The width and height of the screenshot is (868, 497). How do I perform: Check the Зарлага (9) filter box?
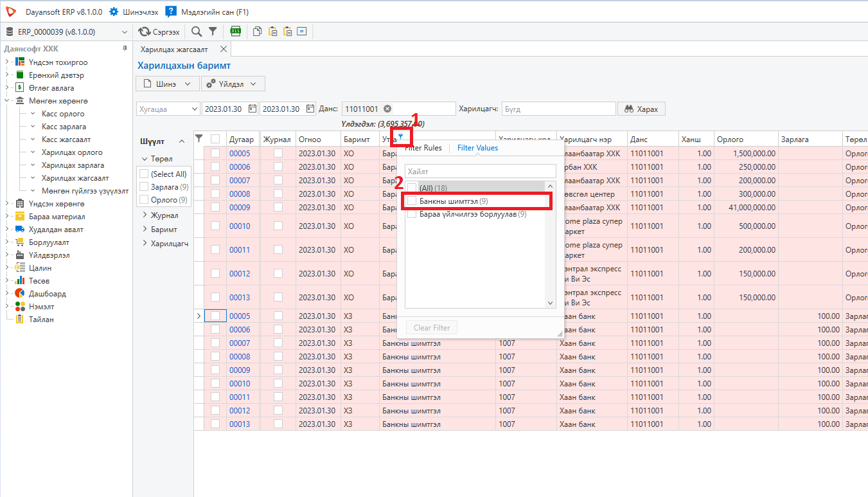pos(144,187)
